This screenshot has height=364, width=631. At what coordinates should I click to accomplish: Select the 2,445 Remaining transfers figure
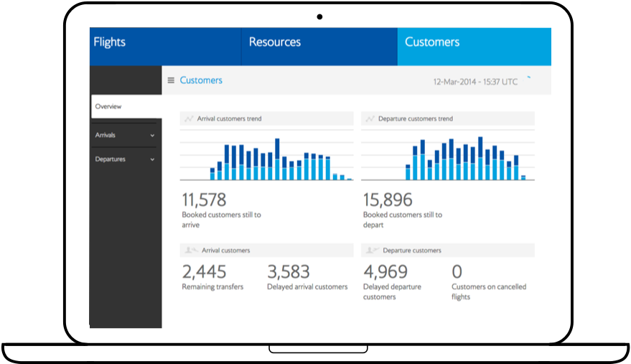205,271
